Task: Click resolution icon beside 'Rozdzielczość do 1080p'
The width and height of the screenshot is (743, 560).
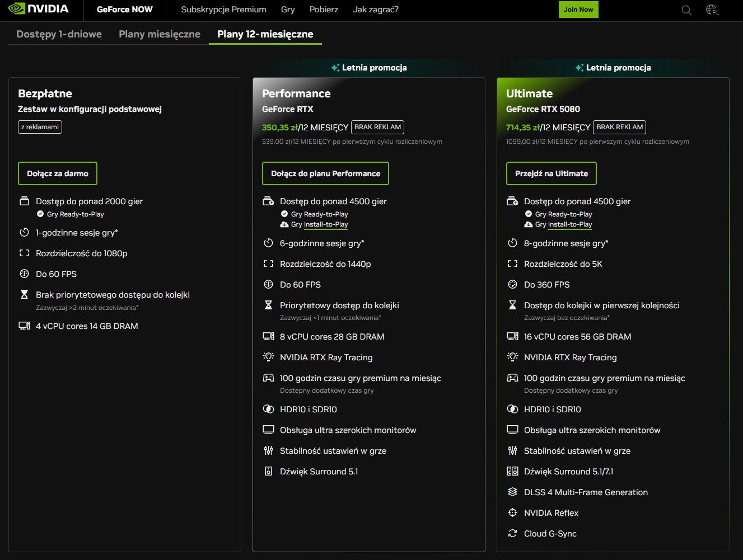Action: [24, 253]
